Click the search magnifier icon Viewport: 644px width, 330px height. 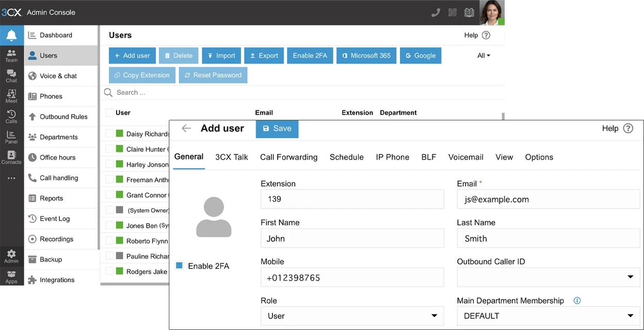pyautogui.click(x=108, y=92)
